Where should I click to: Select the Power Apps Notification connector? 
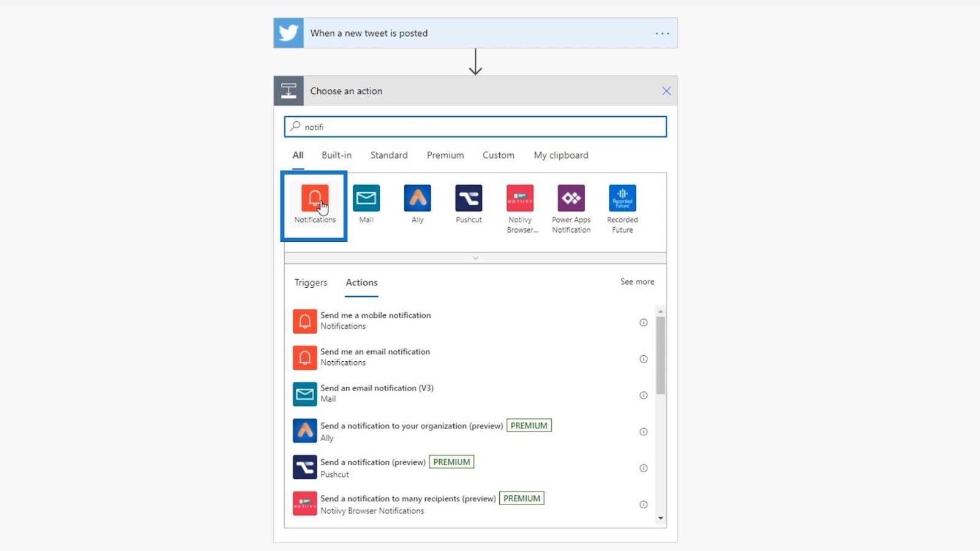571,198
